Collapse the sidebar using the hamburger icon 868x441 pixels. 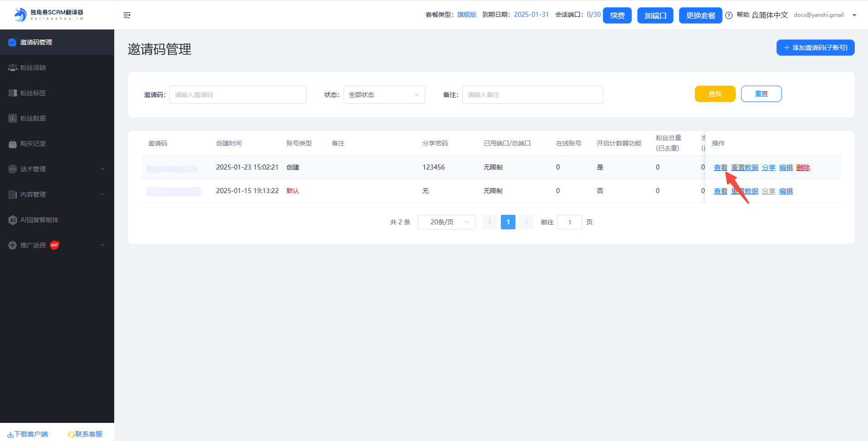click(x=127, y=15)
